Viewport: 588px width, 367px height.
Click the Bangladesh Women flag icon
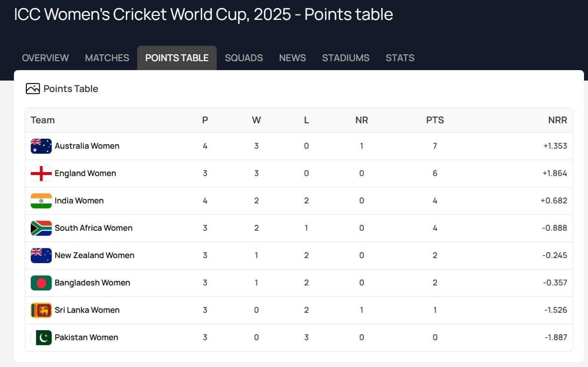pos(41,283)
